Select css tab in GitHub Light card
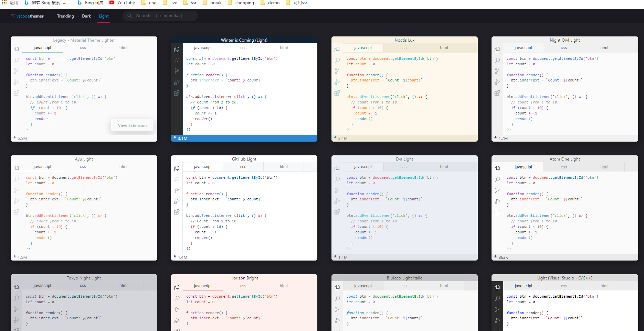 point(243,167)
